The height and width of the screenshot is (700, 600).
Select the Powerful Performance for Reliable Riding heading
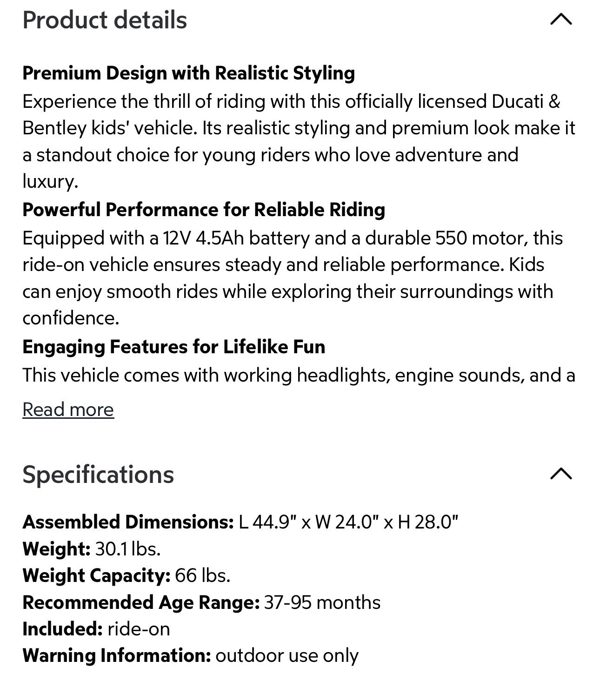tap(204, 210)
